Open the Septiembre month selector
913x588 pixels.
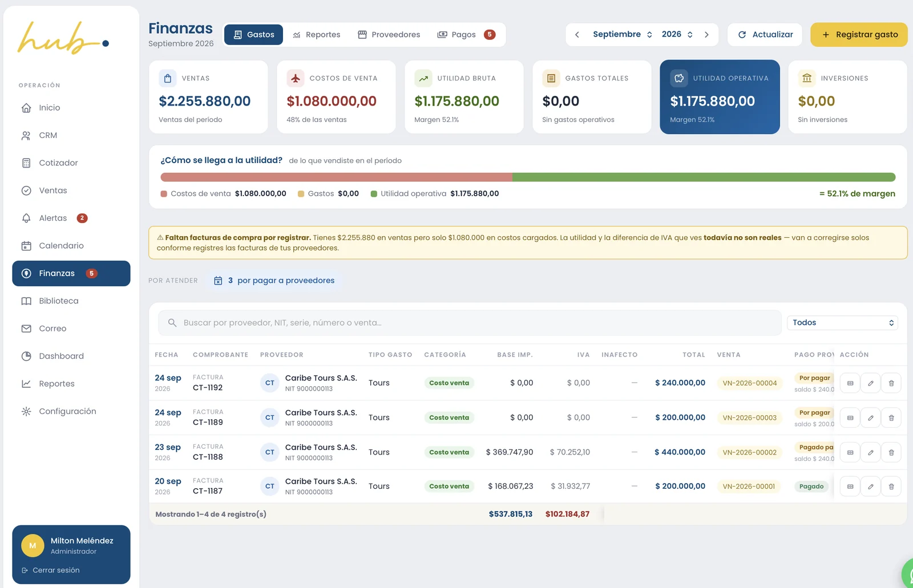coord(622,35)
